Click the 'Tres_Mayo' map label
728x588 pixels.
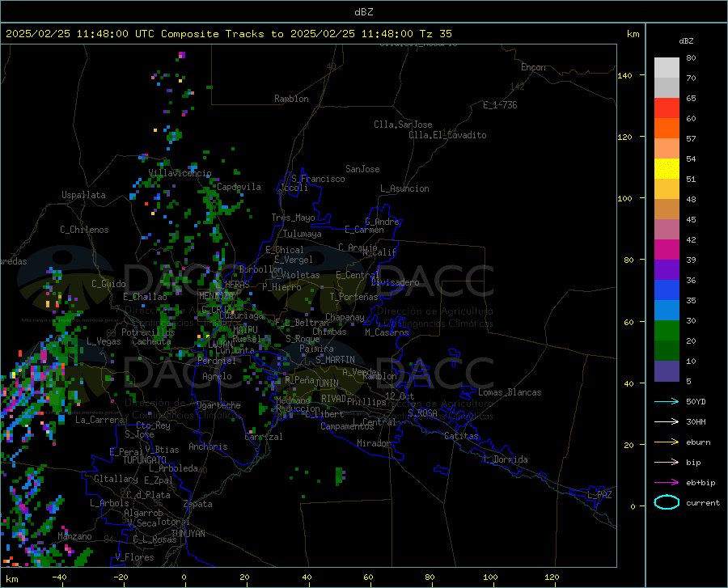(293, 218)
